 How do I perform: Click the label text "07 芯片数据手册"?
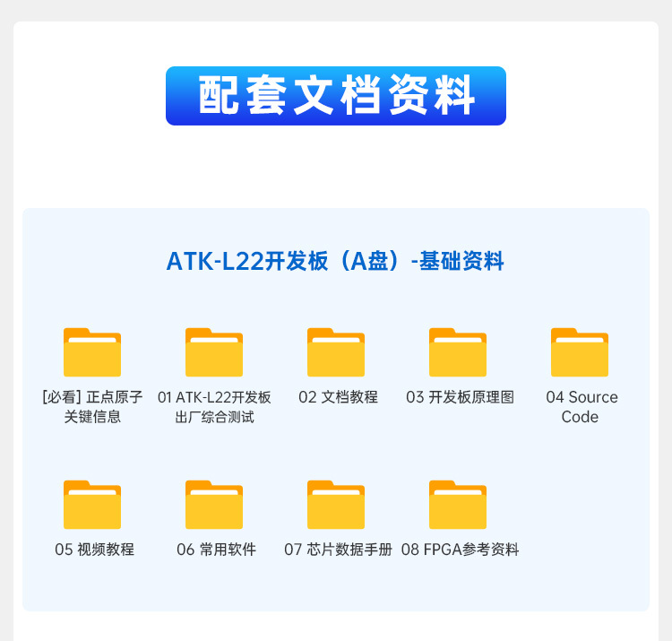338,550
